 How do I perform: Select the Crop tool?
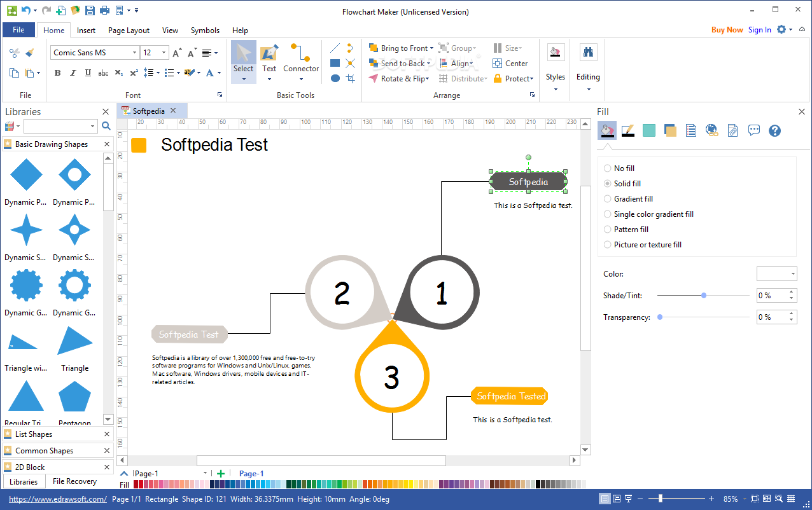tap(350, 78)
